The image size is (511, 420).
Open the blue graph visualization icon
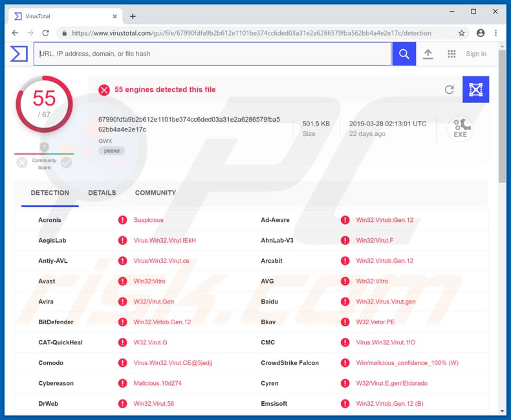[475, 89]
